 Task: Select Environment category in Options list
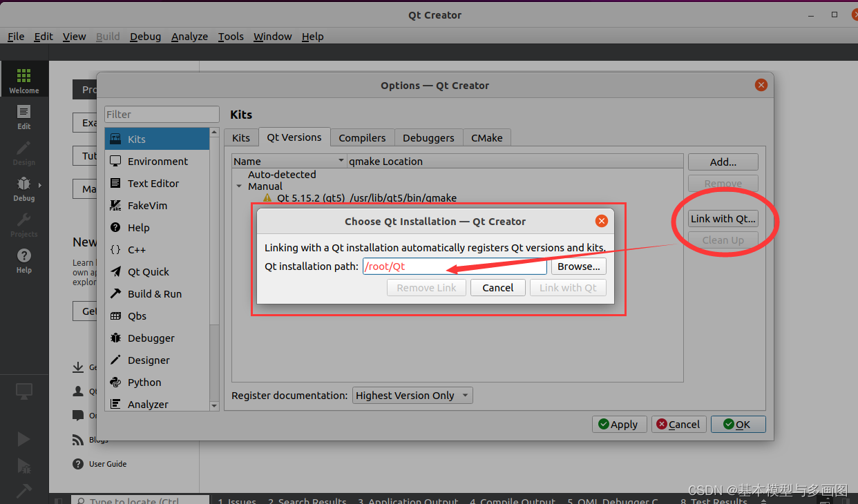tap(157, 161)
